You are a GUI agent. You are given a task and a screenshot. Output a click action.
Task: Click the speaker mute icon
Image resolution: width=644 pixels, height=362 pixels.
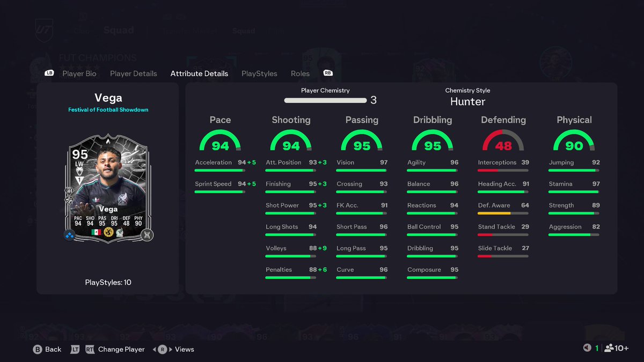[587, 348]
